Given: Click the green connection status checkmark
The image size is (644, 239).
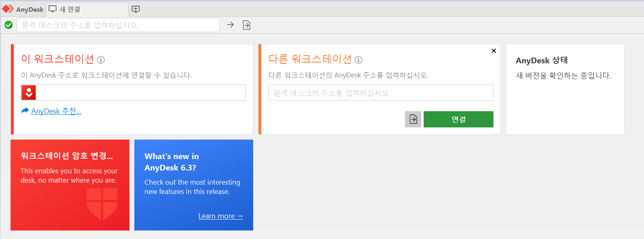Looking at the screenshot, I should (x=9, y=25).
